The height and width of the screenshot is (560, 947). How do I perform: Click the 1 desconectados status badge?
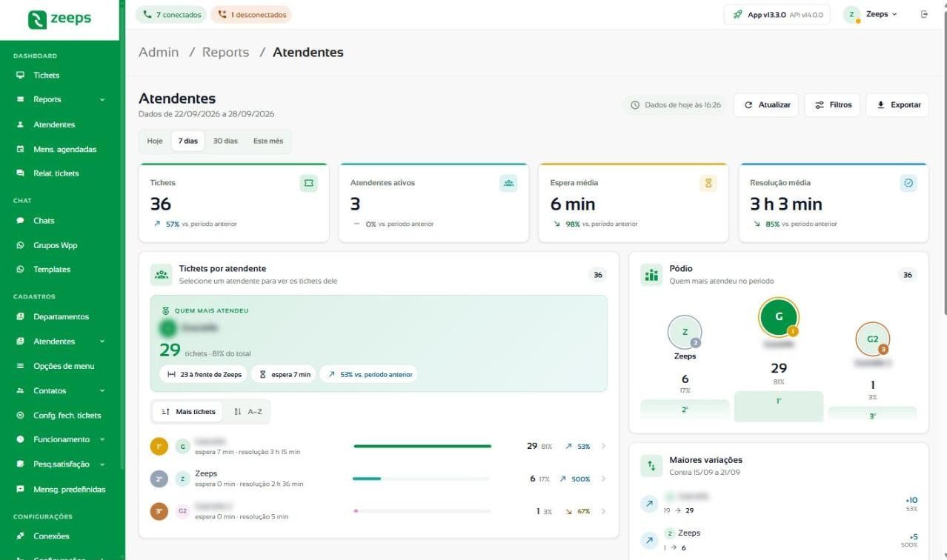(251, 15)
